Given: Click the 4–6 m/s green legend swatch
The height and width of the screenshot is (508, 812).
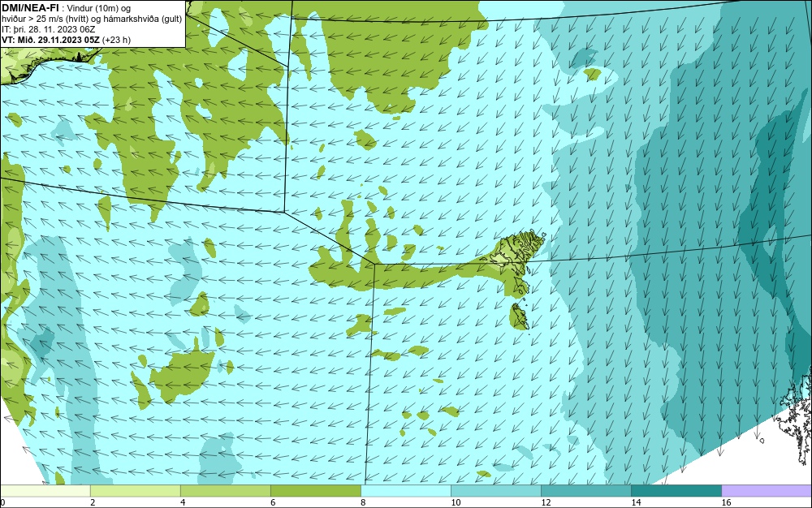Looking at the screenshot, I should (x=225, y=490).
